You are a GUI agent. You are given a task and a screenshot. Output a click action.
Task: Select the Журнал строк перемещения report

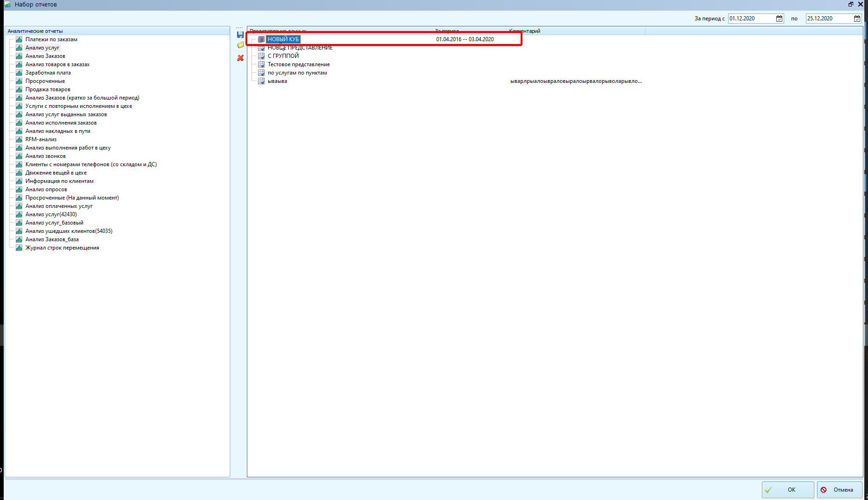tap(62, 248)
